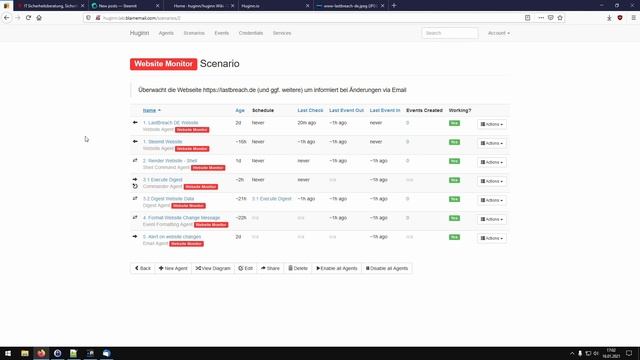Open the Steemit Website agent
This screenshot has width=640, height=360.
click(x=162, y=142)
